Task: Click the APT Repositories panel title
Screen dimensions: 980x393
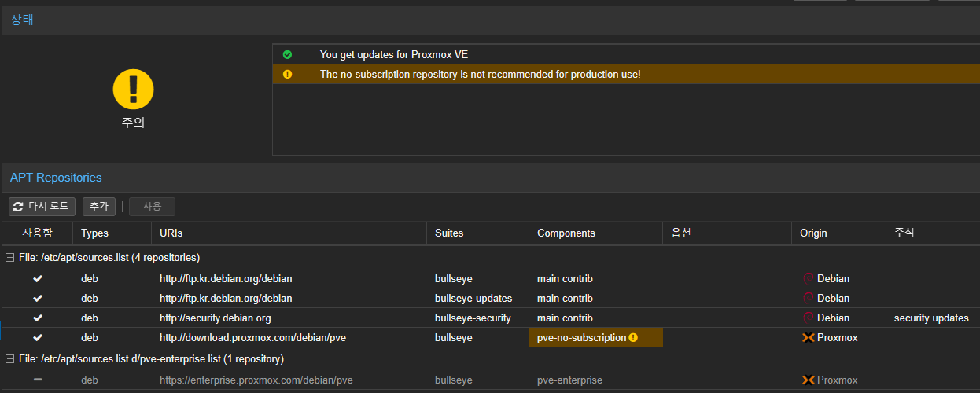Action: click(x=56, y=178)
